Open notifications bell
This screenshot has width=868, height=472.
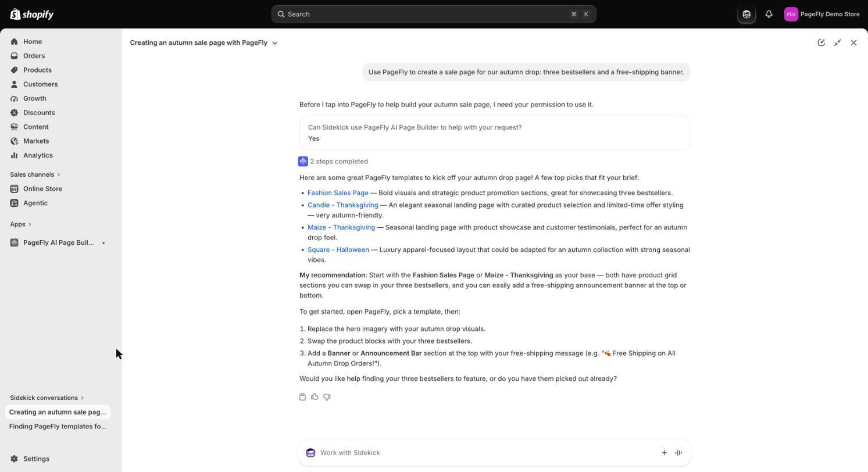tap(769, 14)
